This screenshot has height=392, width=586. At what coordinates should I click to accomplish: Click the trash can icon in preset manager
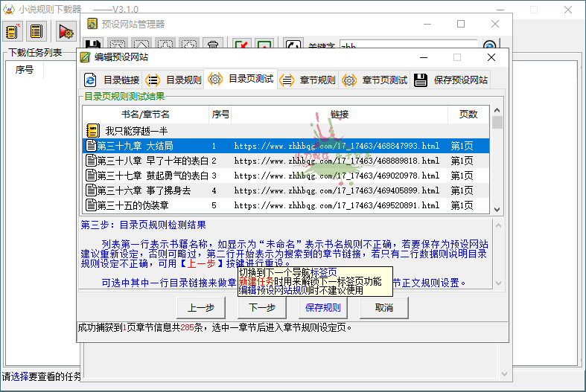pos(213,46)
